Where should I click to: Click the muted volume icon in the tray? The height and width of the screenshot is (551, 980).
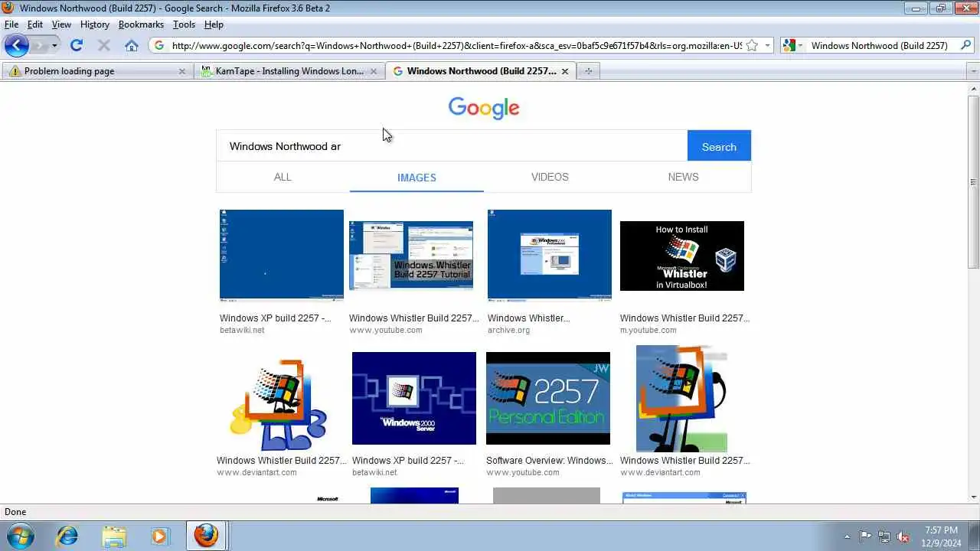click(x=903, y=536)
